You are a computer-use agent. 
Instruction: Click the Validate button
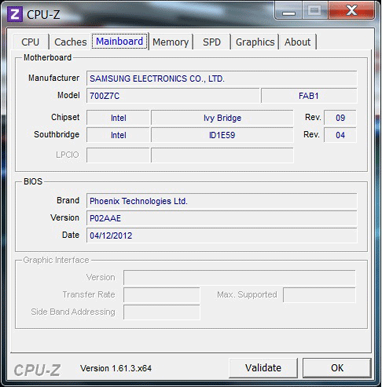click(263, 368)
